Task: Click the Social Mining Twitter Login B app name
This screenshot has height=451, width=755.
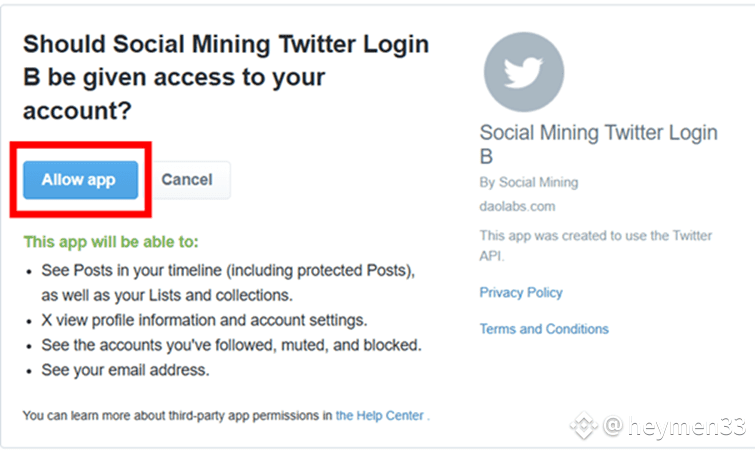Action: coord(599,144)
